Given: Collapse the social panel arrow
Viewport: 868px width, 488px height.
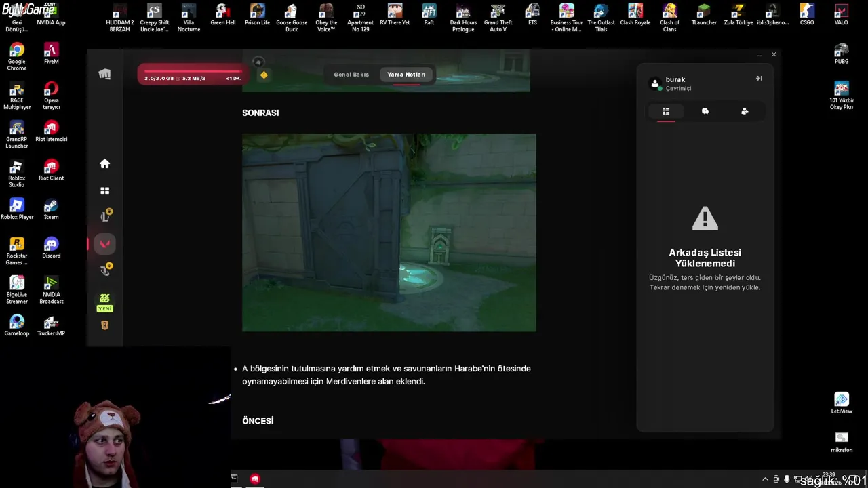Looking at the screenshot, I should pos(759,79).
